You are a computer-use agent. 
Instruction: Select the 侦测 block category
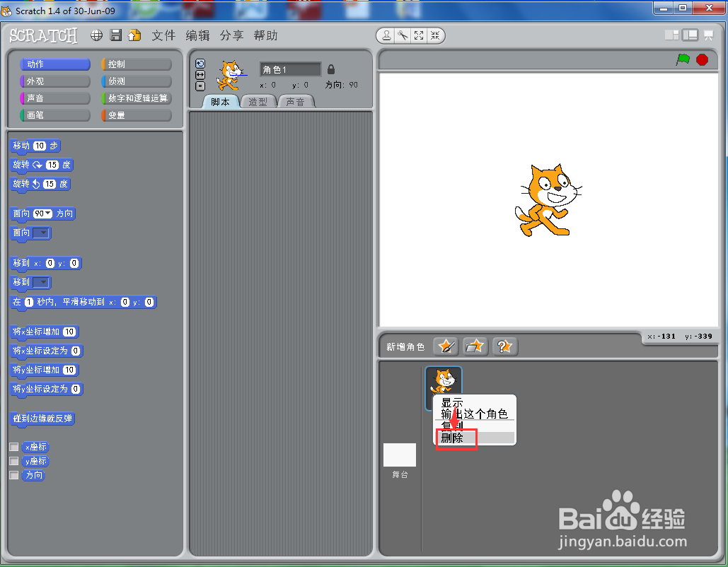tap(136, 81)
